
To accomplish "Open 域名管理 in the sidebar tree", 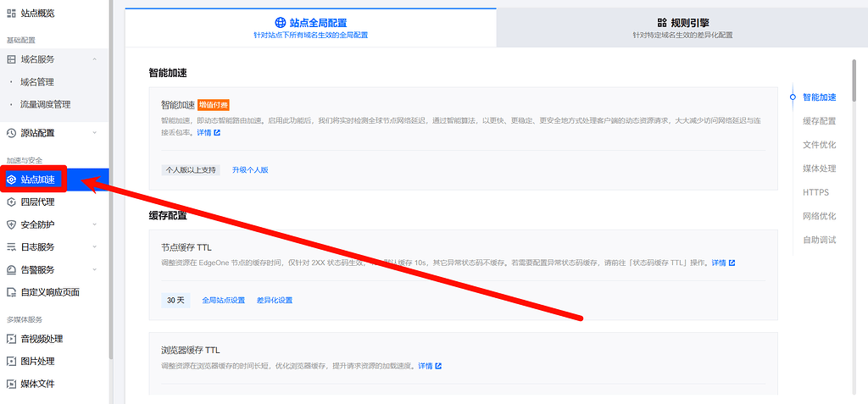I will (x=37, y=82).
